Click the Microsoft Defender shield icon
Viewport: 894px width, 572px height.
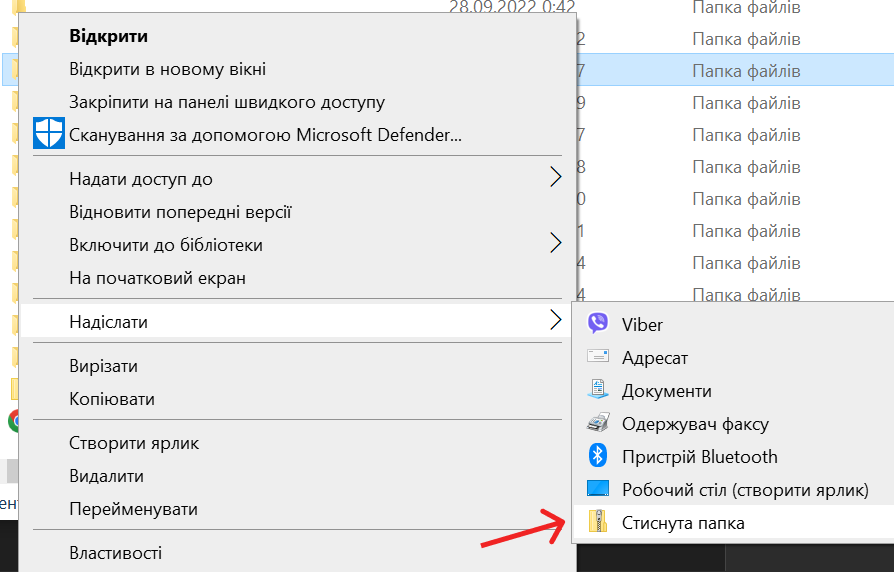tap(48, 134)
